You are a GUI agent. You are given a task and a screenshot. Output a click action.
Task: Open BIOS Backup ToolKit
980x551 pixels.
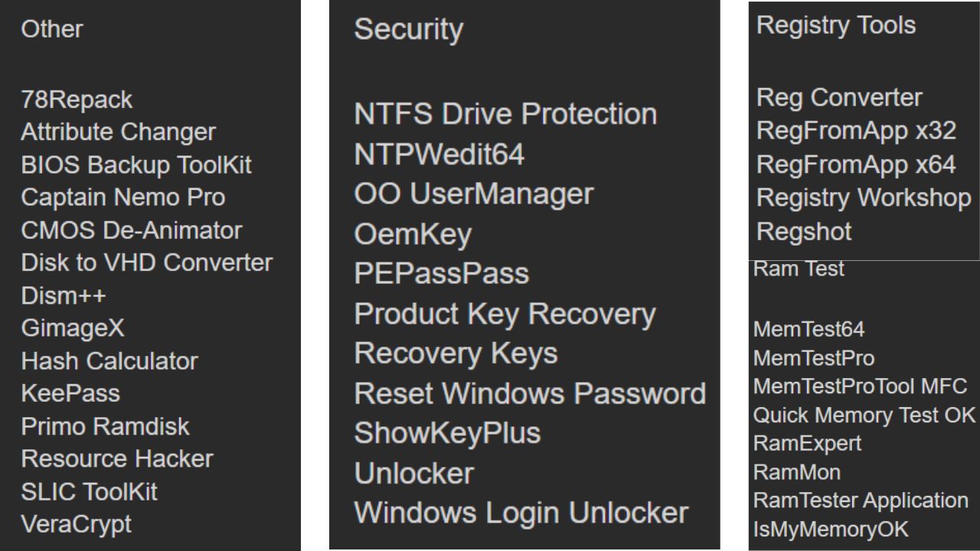(x=136, y=165)
